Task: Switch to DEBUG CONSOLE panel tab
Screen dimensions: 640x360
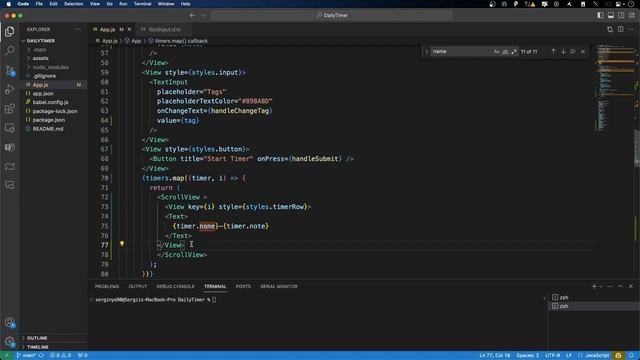Action: click(x=176, y=287)
